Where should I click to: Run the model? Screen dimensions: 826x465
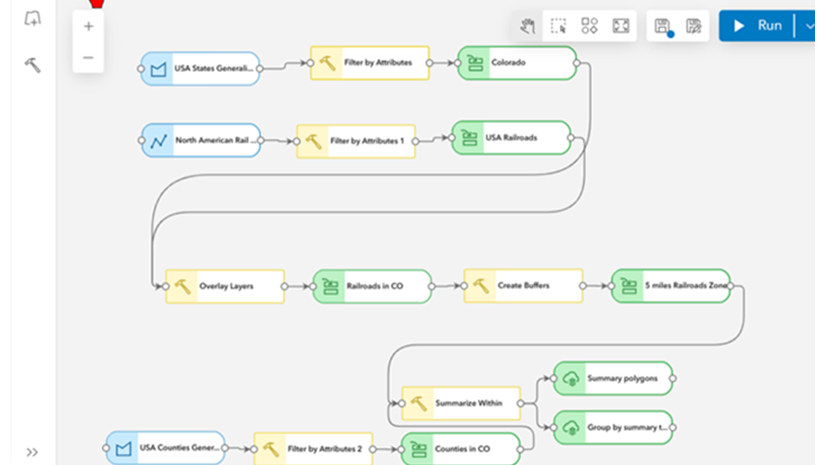click(757, 26)
